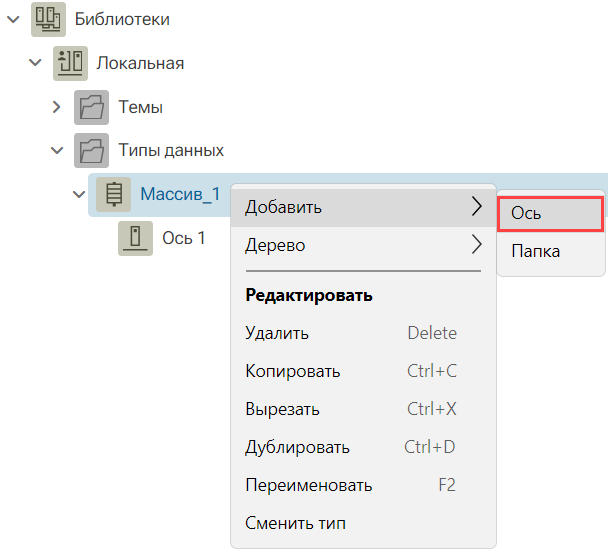Collapse the Типы данных chevron
This screenshot has height=552, width=608.
[x=57, y=150]
